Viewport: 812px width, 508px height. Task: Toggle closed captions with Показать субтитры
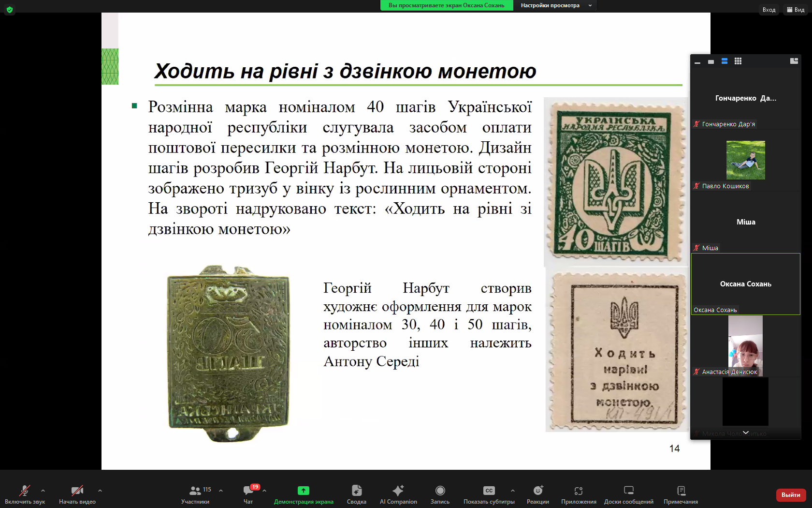489,493
